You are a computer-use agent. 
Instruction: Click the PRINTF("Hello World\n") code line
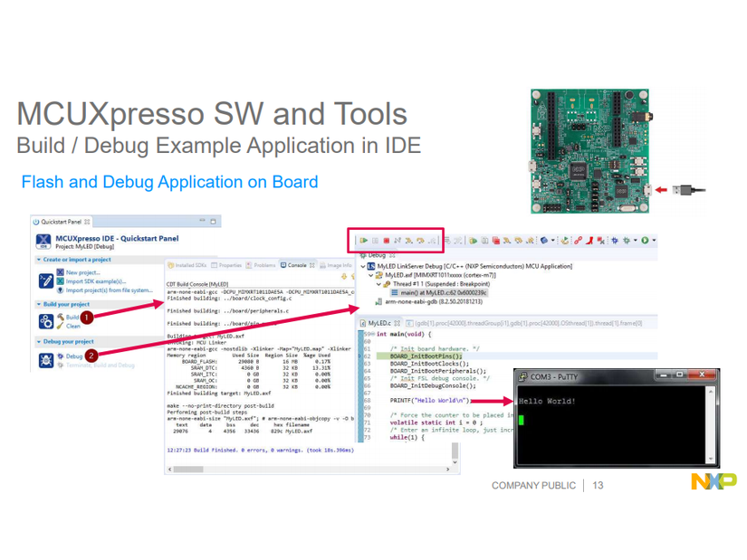[x=430, y=401]
